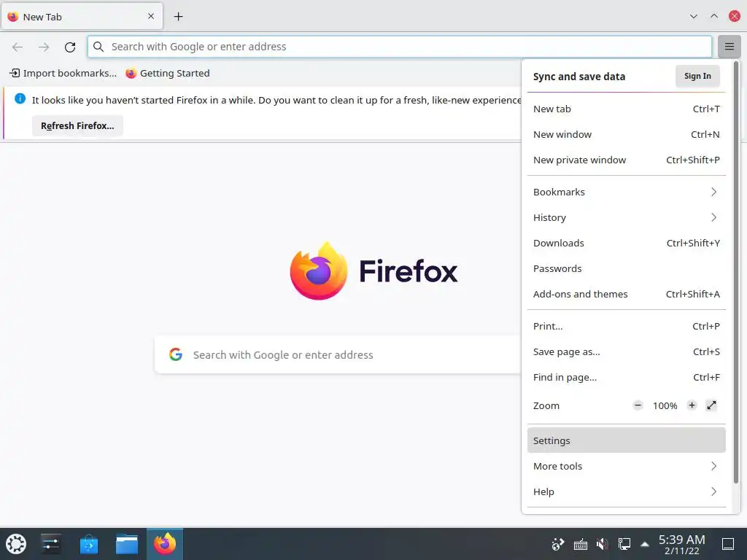747x560 pixels.
Task: Click the Sync and save data heading
Action: [578, 77]
